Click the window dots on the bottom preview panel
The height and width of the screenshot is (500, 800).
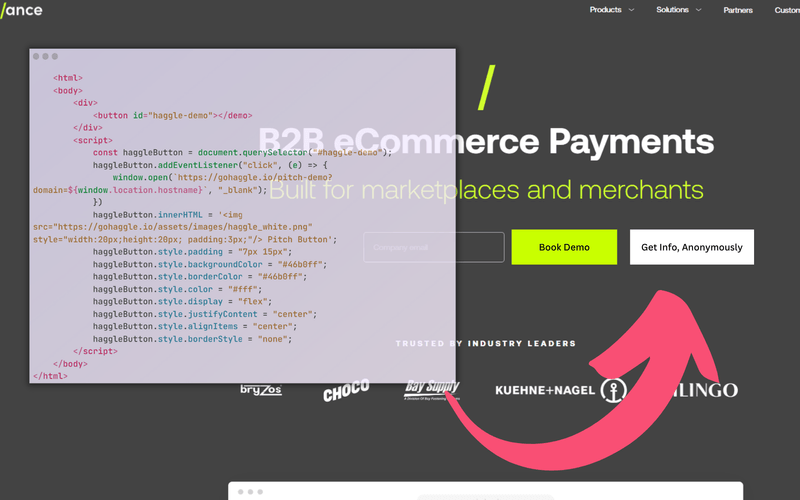tap(253, 492)
